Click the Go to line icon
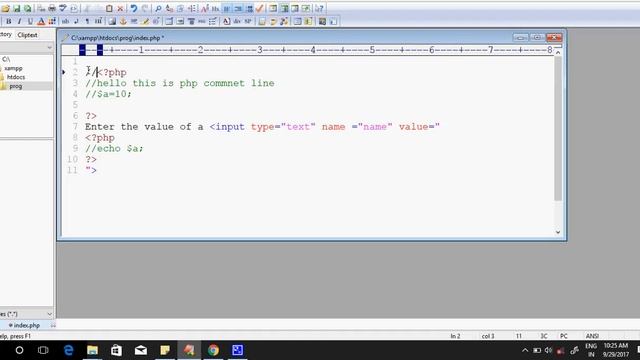The height and width of the screenshot is (360, 640). pos(191,8)
